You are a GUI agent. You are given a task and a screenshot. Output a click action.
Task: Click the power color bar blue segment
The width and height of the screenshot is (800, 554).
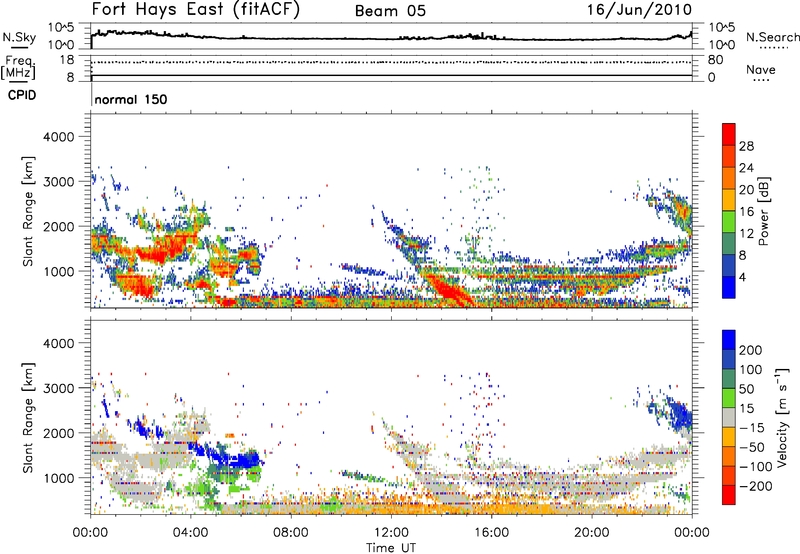[729, 287]
